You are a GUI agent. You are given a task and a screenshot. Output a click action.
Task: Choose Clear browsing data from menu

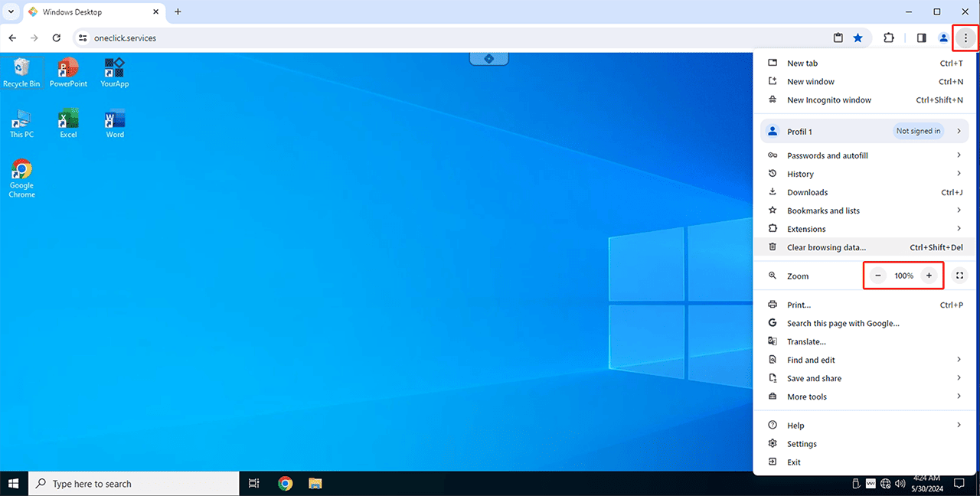coord(826,247)
